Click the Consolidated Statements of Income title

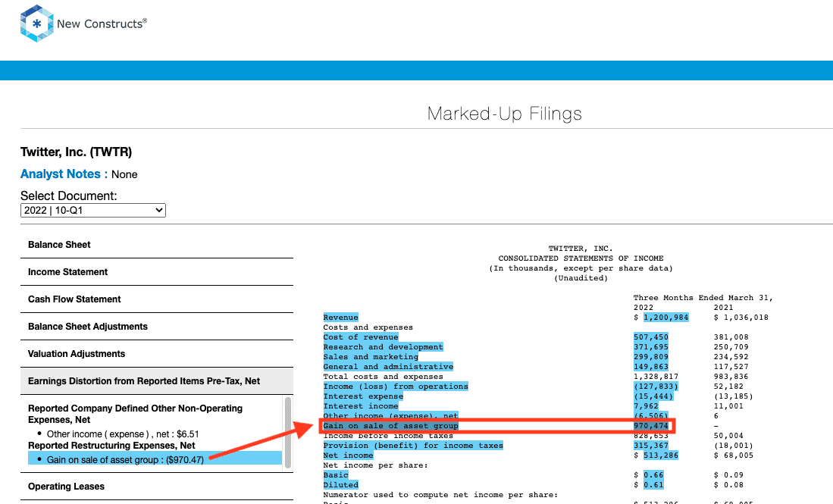[x=581, y=258]
